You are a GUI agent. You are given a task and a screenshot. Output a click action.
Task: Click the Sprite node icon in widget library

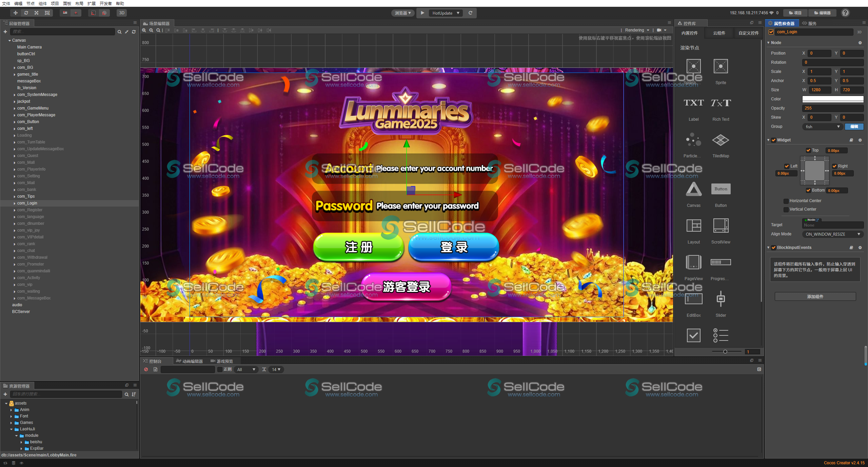pyautogui.click(x=721, y=66)
